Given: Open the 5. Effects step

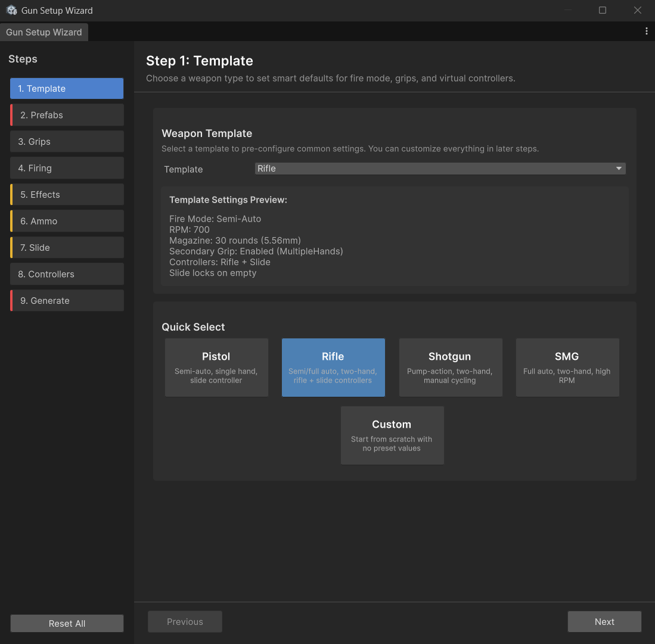Looking at the screenshot, I should 67,195.
